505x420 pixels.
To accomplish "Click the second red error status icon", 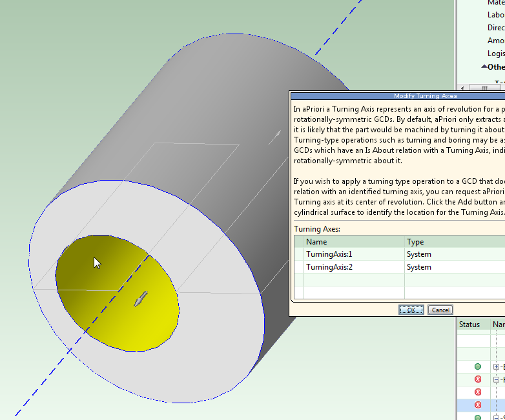I will (478, 392).
